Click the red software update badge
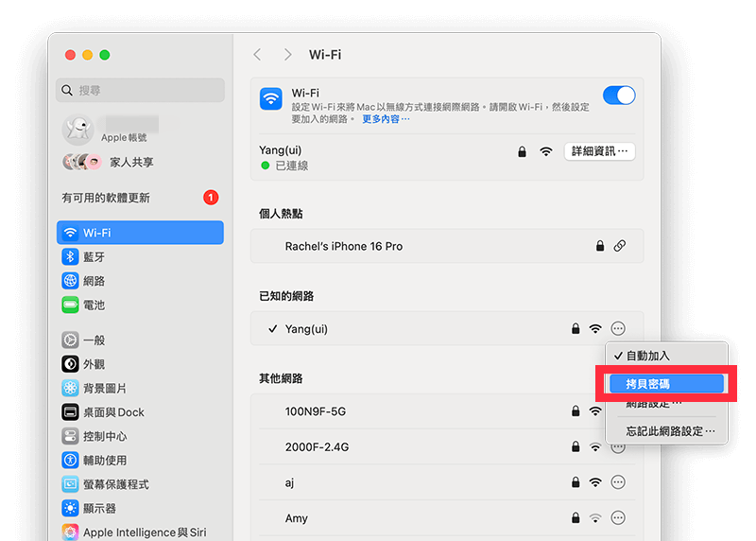This screenshot has width=756, height=541. coord(211,198)
